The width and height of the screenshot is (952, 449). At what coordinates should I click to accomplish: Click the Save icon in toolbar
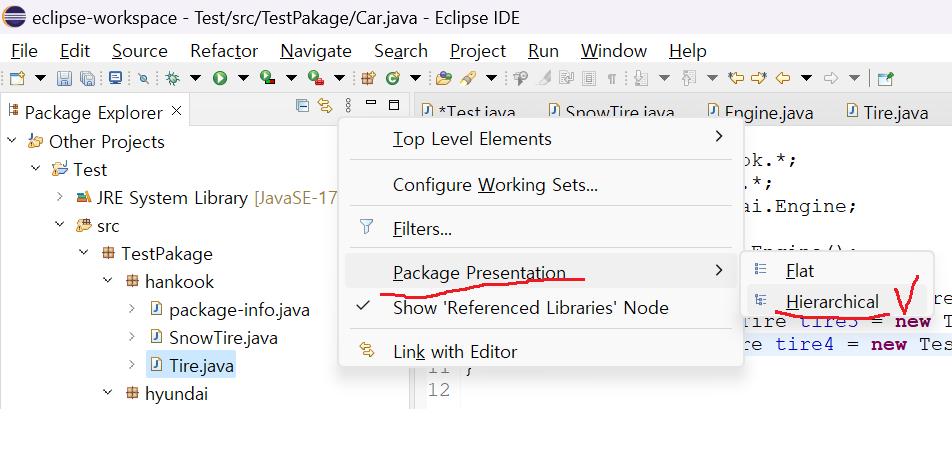(64, 78)
